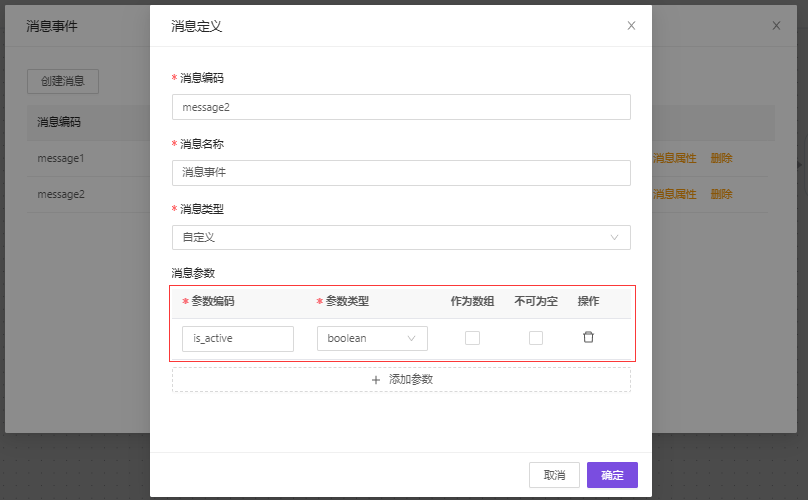The width and height of the screenshot is (808, 500).
Task: Click the 创建消息 button
Action: (62, 81)
